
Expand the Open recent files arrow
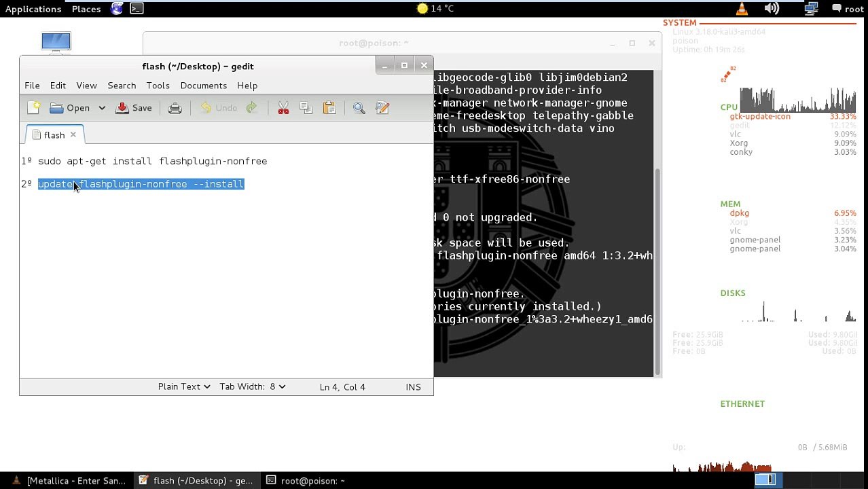pyautogui.click(x=102, y=108)
